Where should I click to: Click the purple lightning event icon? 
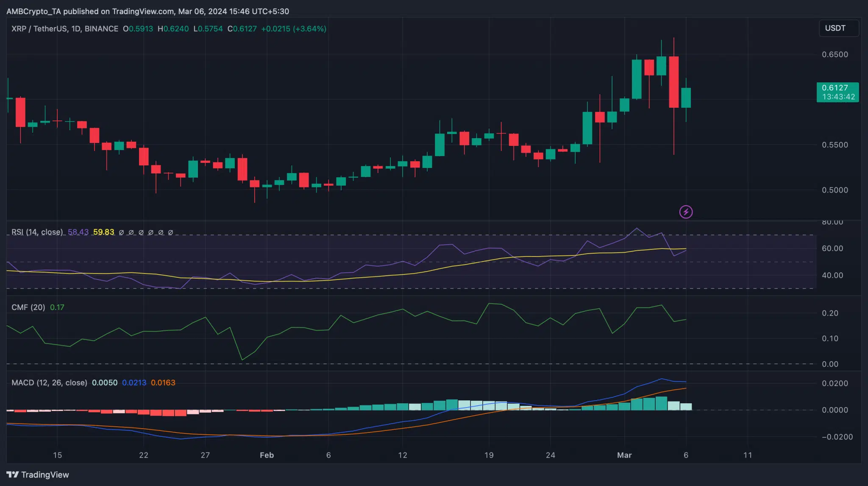click(686, 212)
